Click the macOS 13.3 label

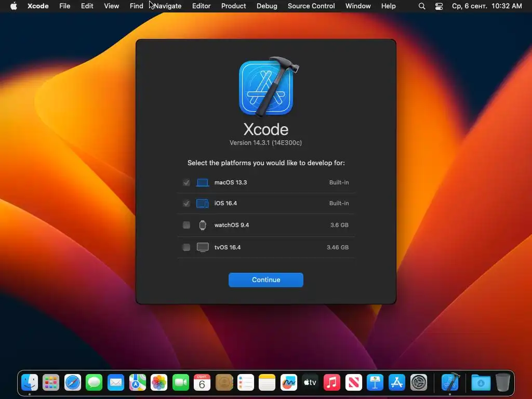(231, 182)
